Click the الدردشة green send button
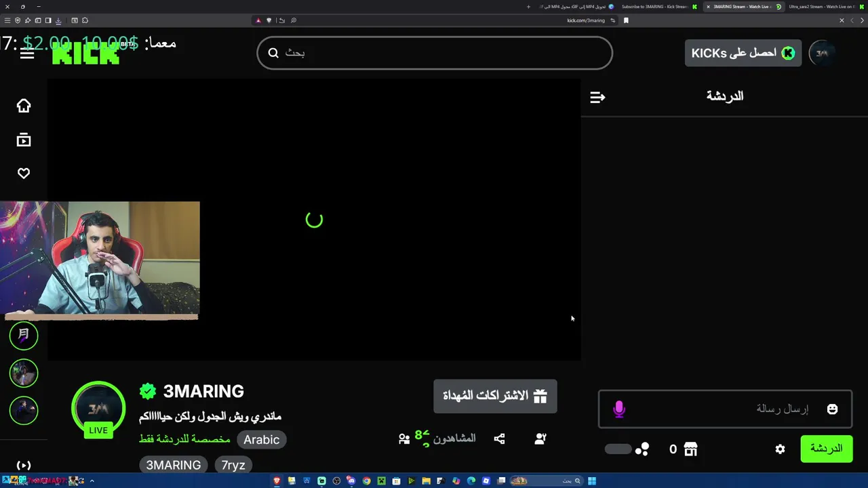868x488 pixels. [827, 449]
